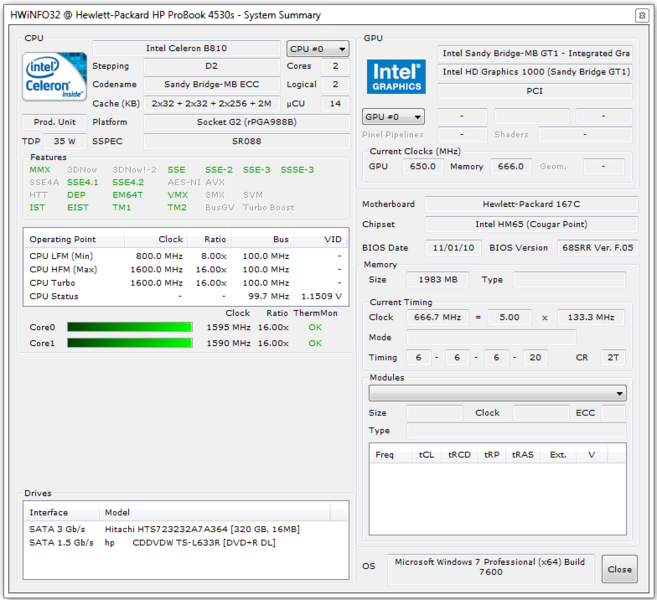
Task: Click the 35 W TDP field
Action: pos(65,141)
